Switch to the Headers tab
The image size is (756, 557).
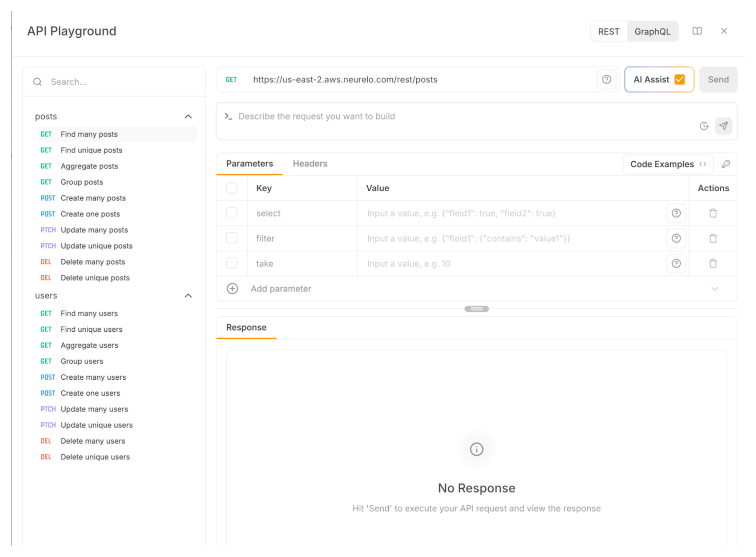point(310,164)
